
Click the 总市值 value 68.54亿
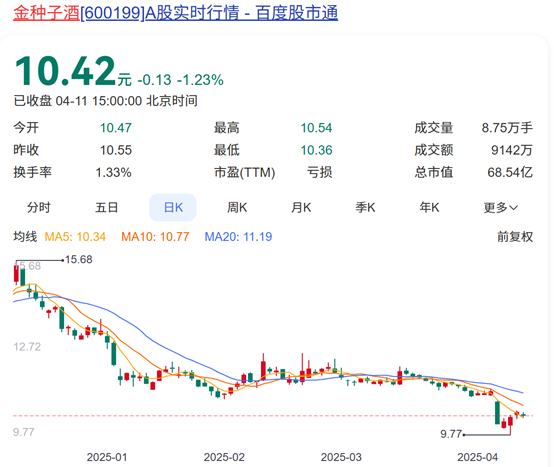point(510,172)
